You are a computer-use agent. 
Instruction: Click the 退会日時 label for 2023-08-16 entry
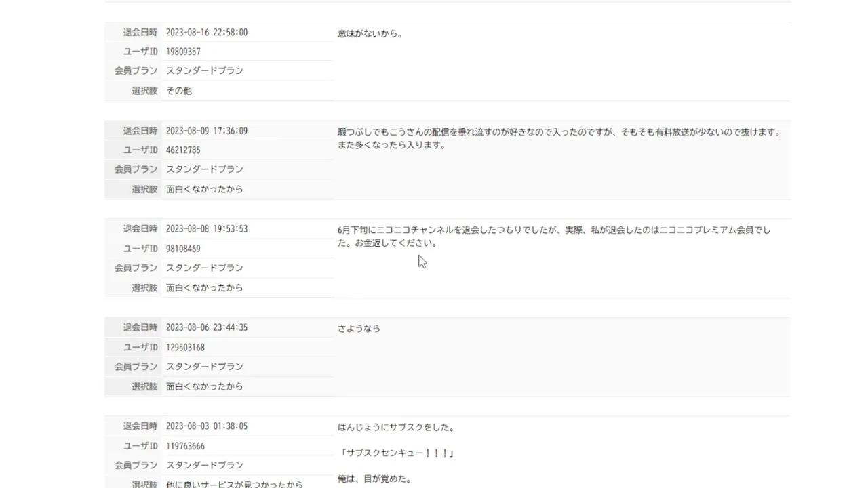pos(140,32)
